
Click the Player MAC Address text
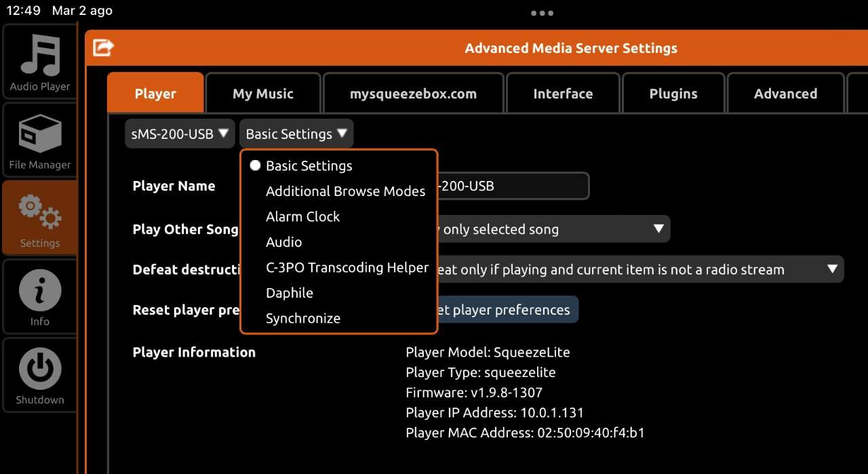(x=525, y=433)
